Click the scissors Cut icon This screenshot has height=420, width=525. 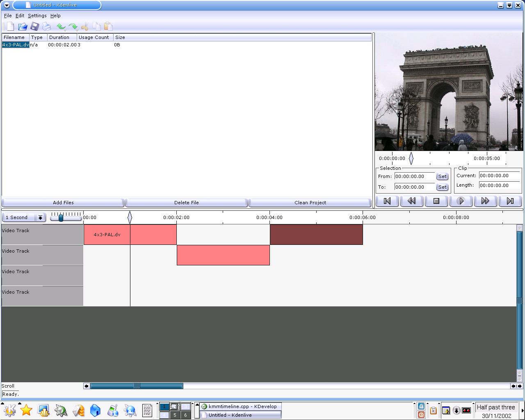85,27
